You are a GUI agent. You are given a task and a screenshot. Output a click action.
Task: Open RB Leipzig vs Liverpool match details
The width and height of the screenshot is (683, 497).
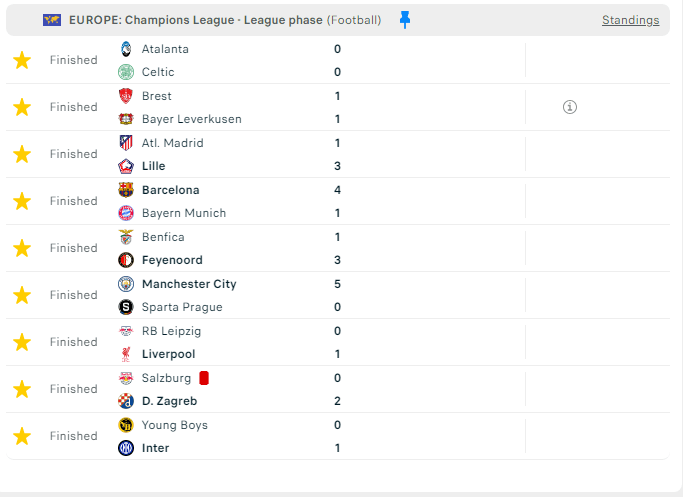[300, 342]
